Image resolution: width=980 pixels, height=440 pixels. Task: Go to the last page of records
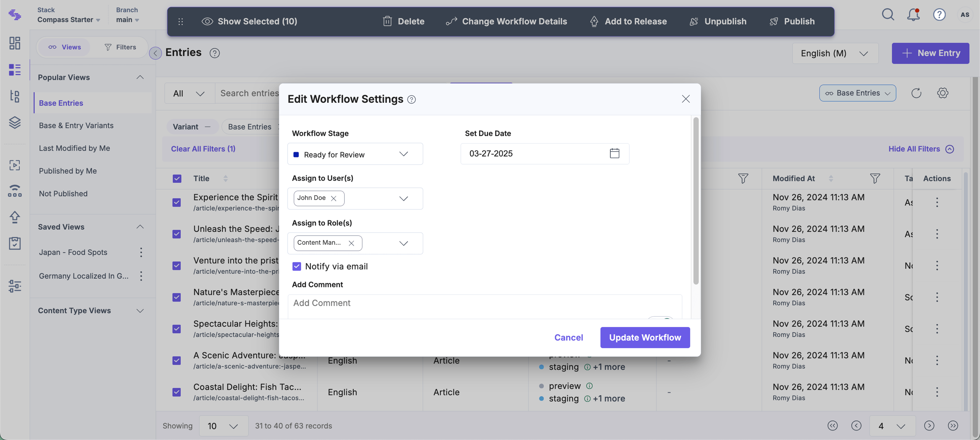pyautogui.click(x=953, y=425)
